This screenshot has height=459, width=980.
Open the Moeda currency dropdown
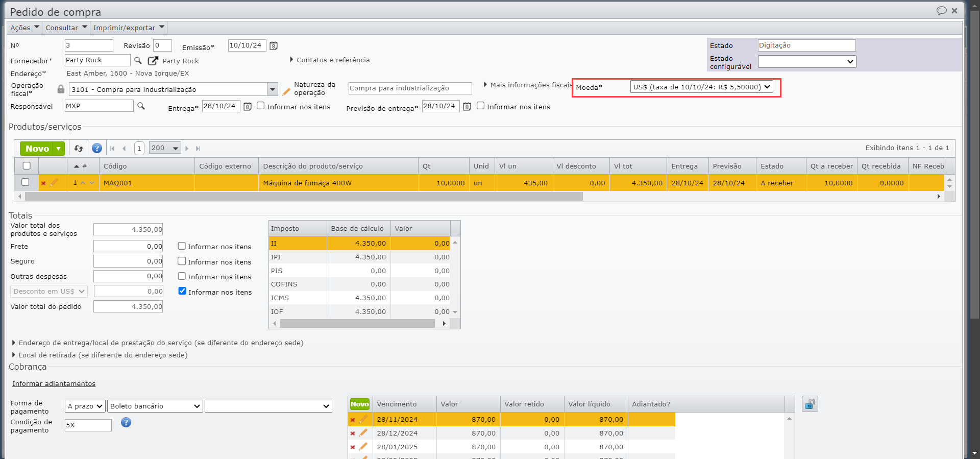[701, 87]
